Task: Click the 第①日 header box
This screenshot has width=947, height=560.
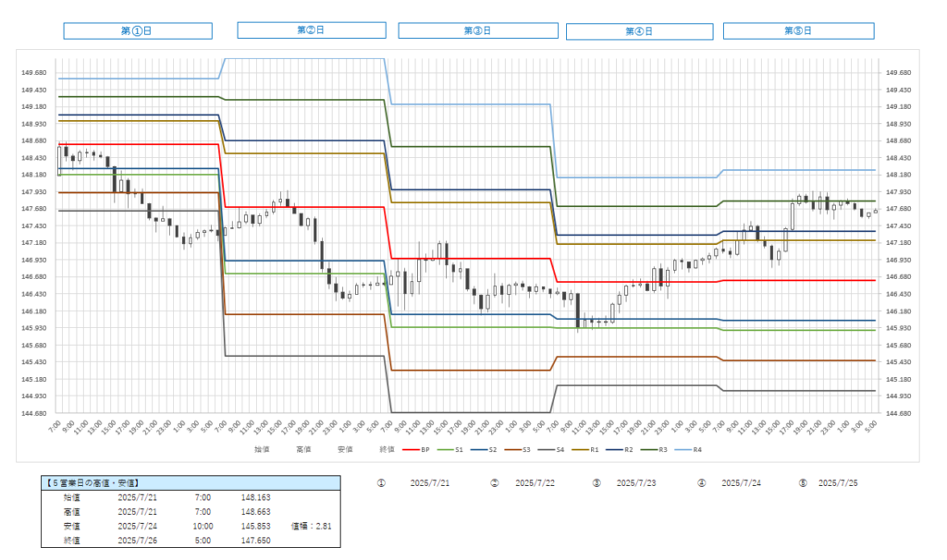Action: point(137,31)
